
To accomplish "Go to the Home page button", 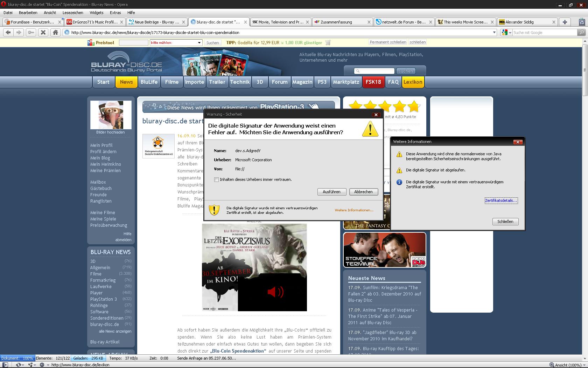I will (55, 32).
